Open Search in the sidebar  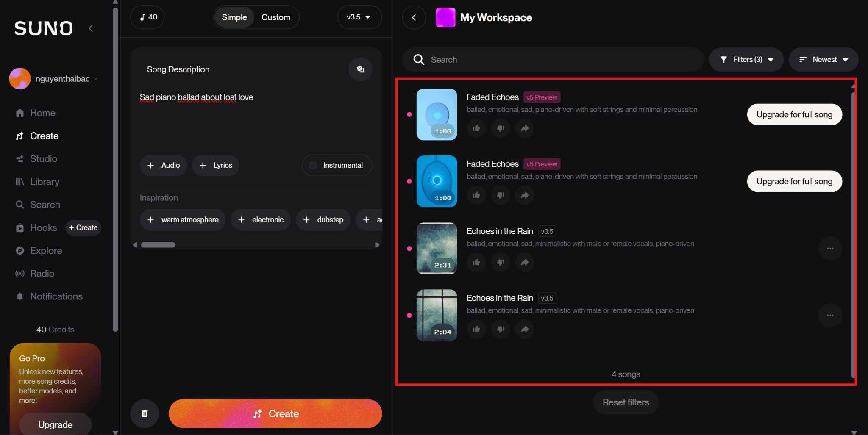pos(38,205)
